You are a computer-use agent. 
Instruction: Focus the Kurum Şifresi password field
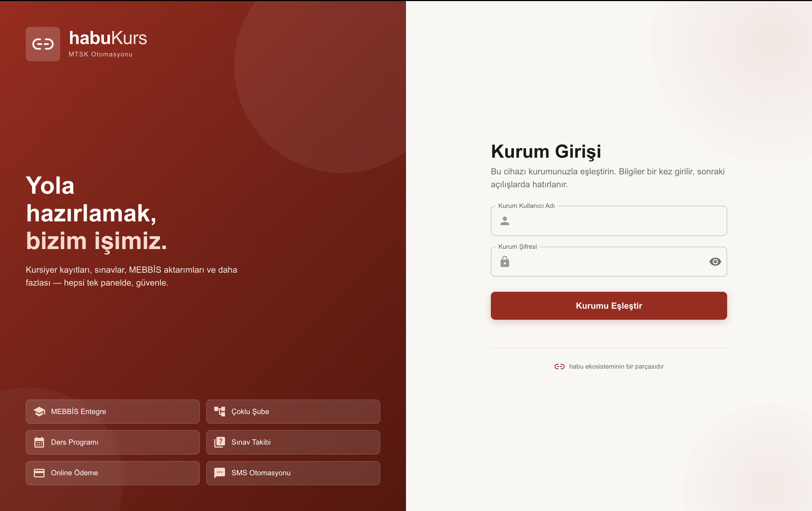tap(609, 262)
